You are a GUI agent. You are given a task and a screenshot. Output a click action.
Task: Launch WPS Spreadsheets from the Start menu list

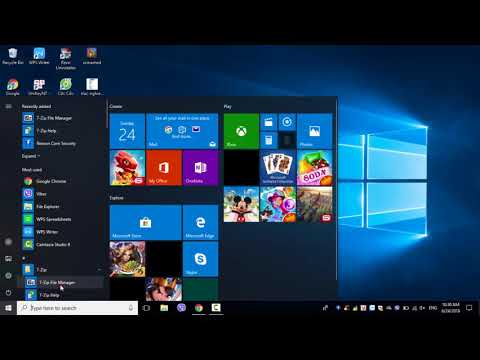62,219
